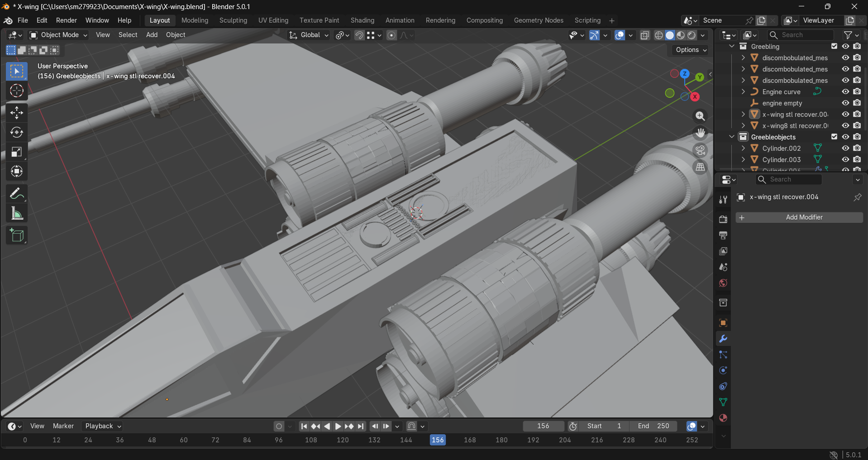Image resolution: width=868 pixels, height=460 pixels.
Task: Uncheck Greebleobjects collection checkbox
Action: [x=834, y=137]
